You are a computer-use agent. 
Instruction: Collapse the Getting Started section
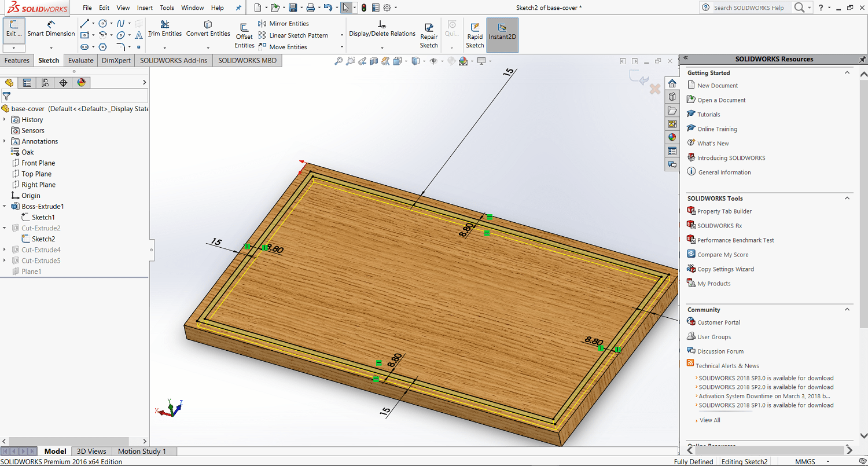[x=847, y=73]
